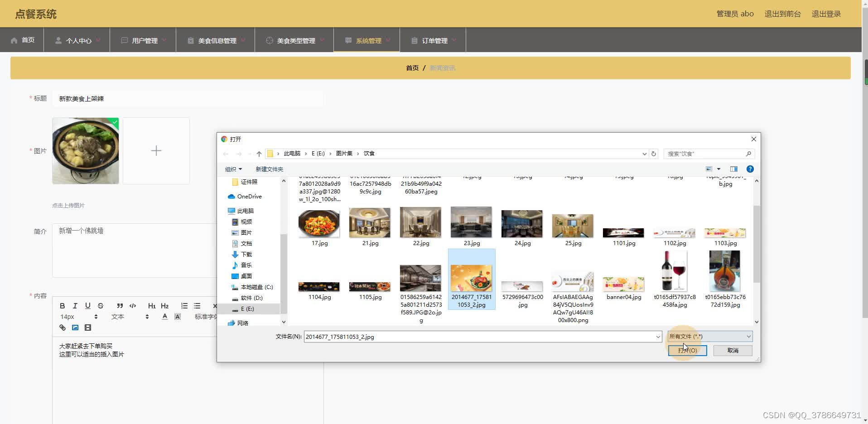Viewport: 868px width, 424px height.
Task: Click 退出到前台 link
Action: [782, 14]
